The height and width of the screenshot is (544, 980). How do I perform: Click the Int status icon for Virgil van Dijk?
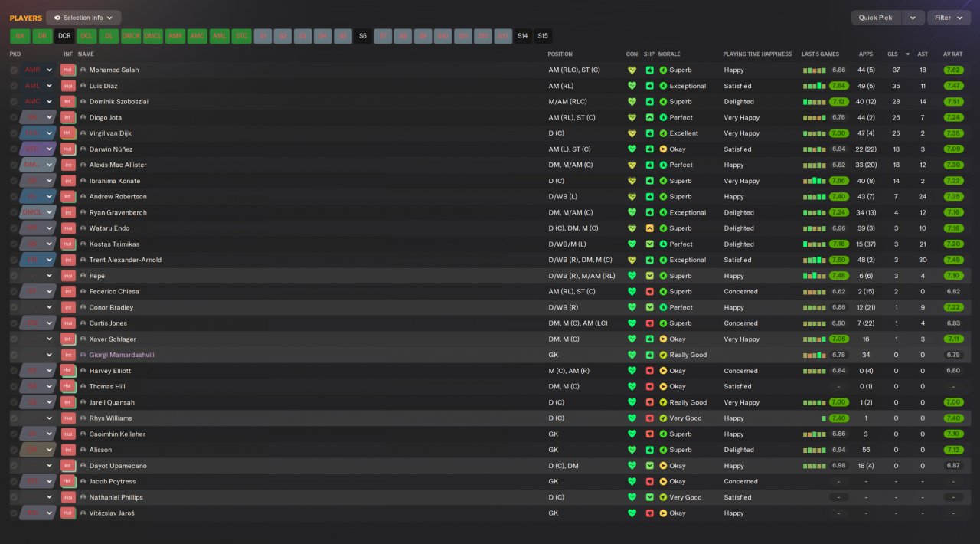(x=68, y=133)
